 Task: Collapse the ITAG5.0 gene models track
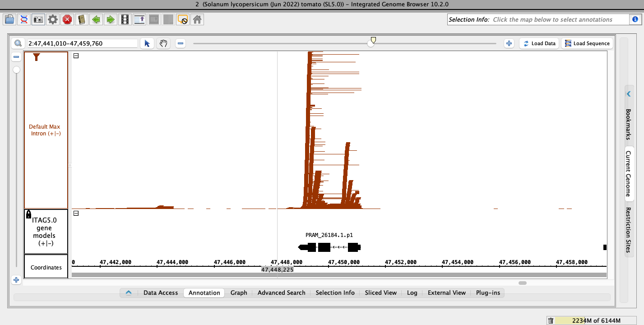click(x=76, y=214)
